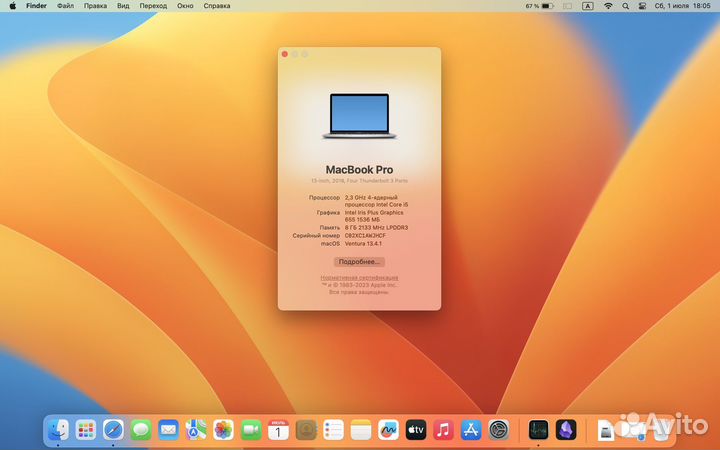Image resolution: width=720 pixels, height=450 pixels.
Task: Open Activity Monitor in the Dock
Action: click(x=538, y=430)
